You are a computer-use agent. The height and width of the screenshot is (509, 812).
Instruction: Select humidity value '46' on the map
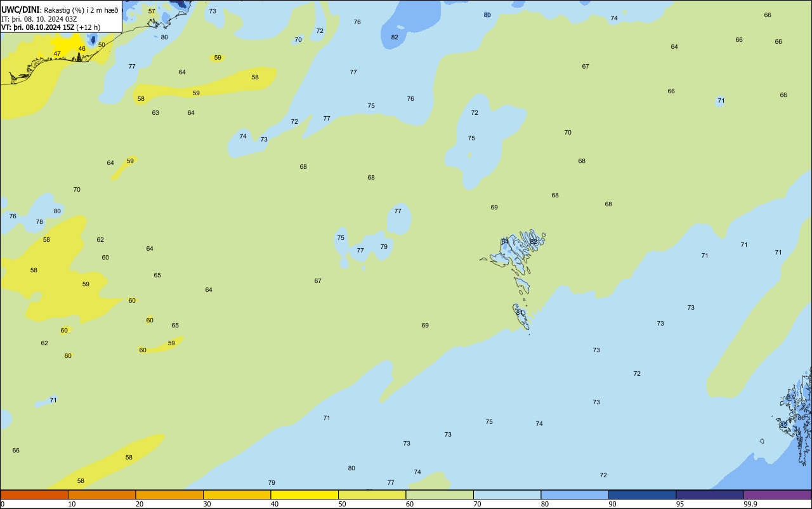[82, 49]
